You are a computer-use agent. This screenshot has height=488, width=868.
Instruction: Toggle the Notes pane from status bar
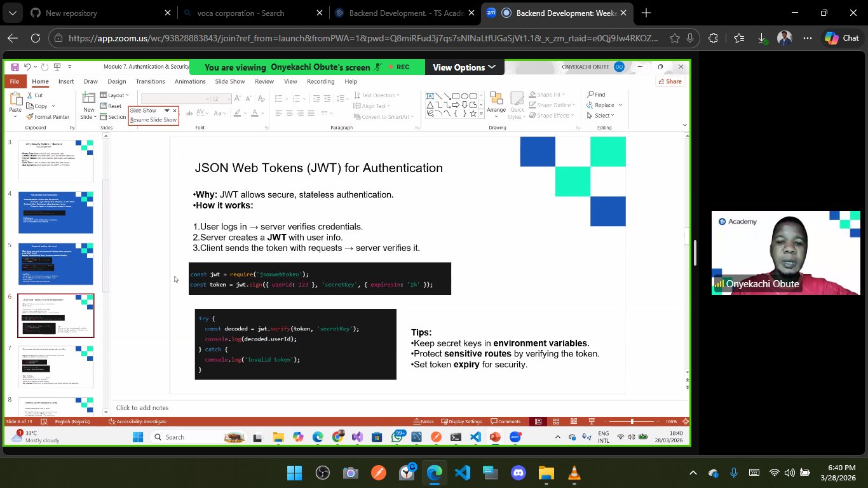423,421
